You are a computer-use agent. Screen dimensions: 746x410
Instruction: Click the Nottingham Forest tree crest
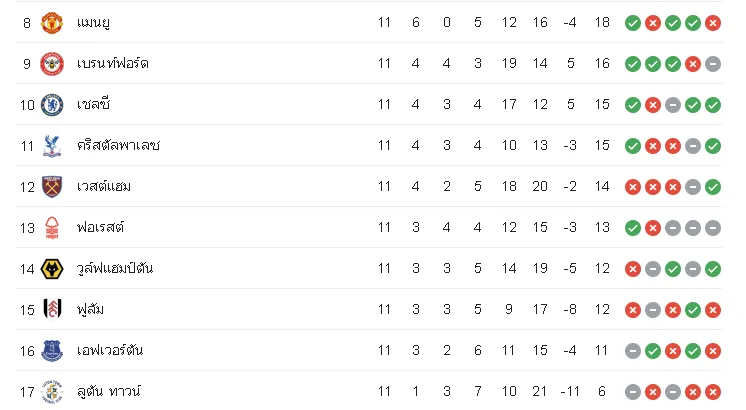[x=52, y=227]
